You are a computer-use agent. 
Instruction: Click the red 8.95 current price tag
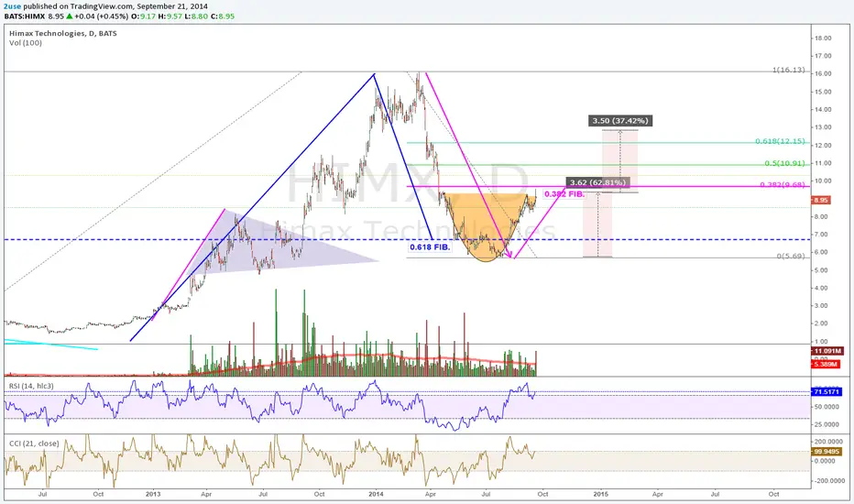[x=821, y=200]
